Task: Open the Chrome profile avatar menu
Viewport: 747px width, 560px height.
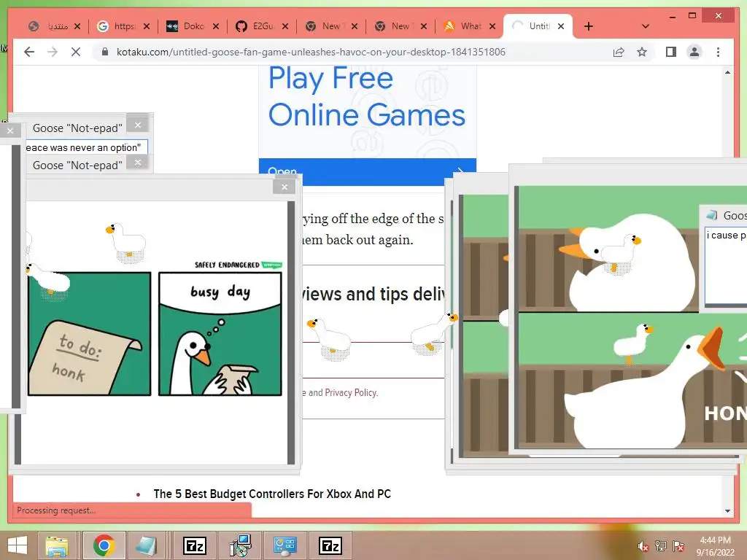Action: click(x=694, y=52)
